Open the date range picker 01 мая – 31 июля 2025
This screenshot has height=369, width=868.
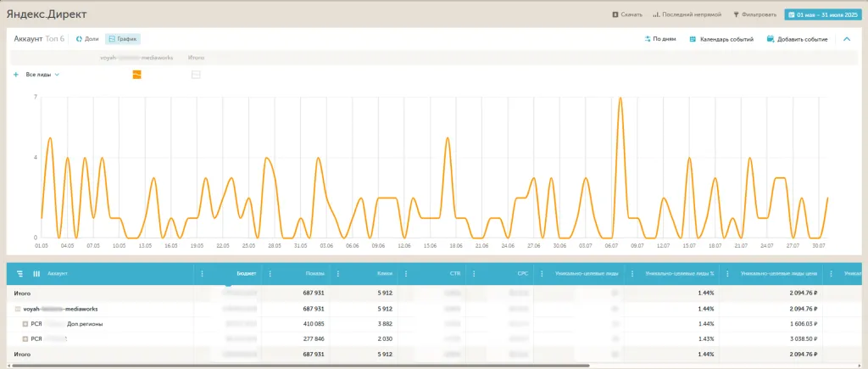(x=824, y=14)
